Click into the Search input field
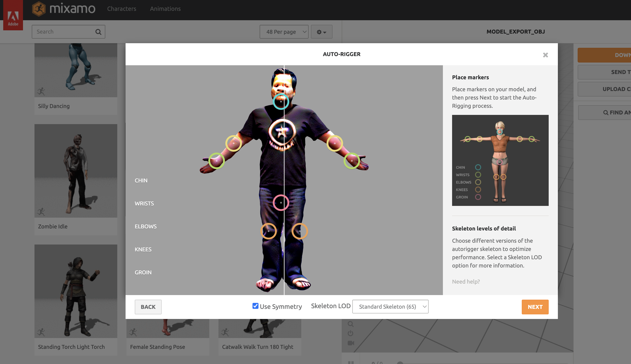The width and height of the screenshot is (631, 364). (x=64, y=32)
